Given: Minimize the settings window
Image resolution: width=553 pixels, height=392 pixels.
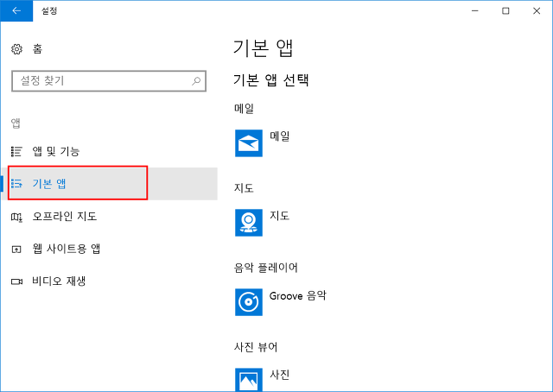Looking at the screenshot, I should 475,11.
